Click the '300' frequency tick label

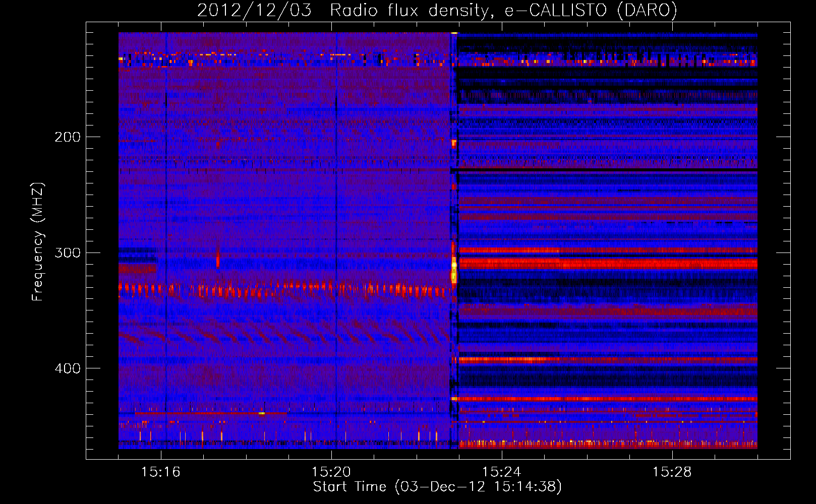[68, 253]
